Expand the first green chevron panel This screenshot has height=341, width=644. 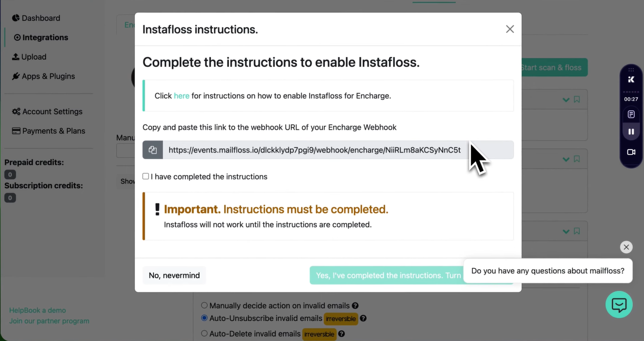click(x=566, y=99)
